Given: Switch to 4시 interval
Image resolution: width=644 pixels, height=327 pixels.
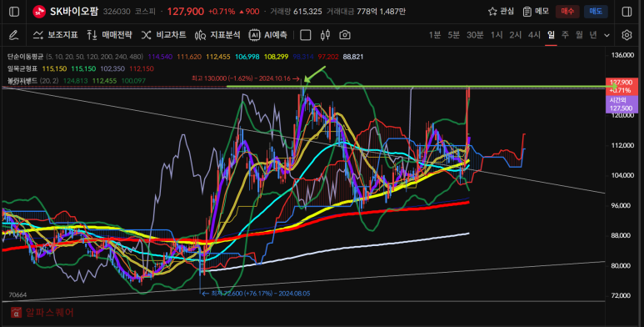Looking at the screenshot, I should coord(534,35).
